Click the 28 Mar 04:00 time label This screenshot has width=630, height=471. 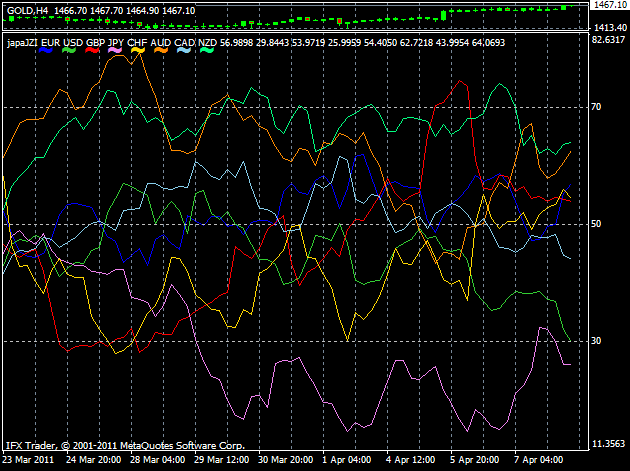(158, 459)
